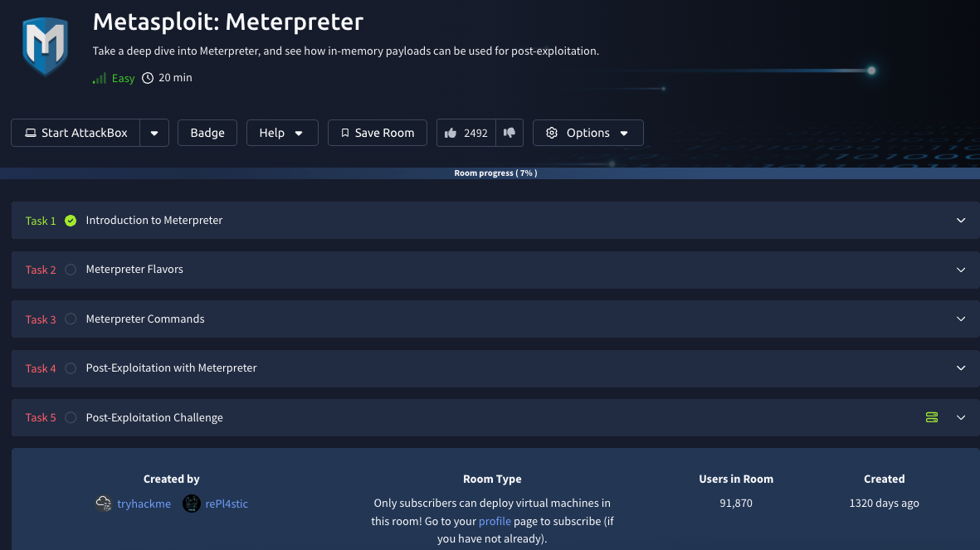
Task: Open the Options menu
Action: [x=588, y=132]
